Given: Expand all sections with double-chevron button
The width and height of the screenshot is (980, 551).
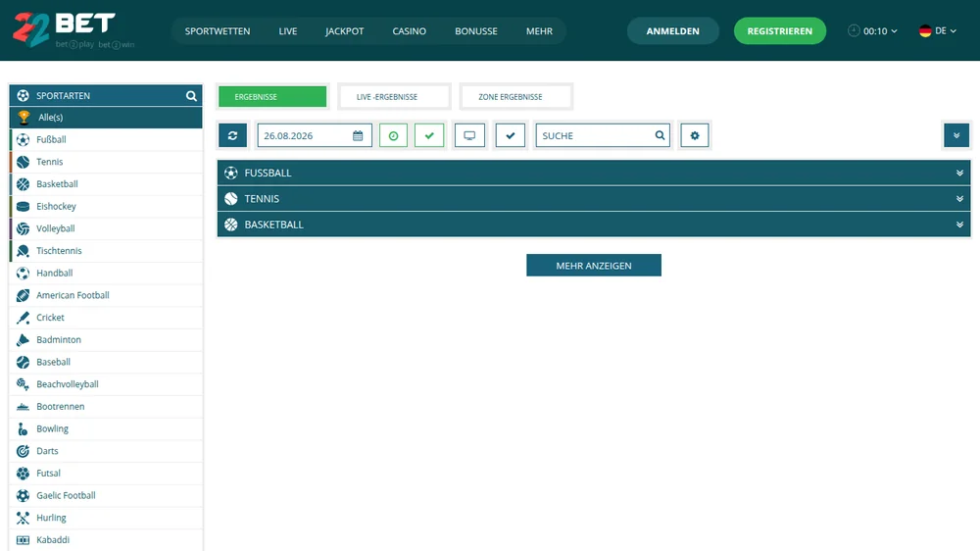Looking at the screenshot, I should (956, 135).
